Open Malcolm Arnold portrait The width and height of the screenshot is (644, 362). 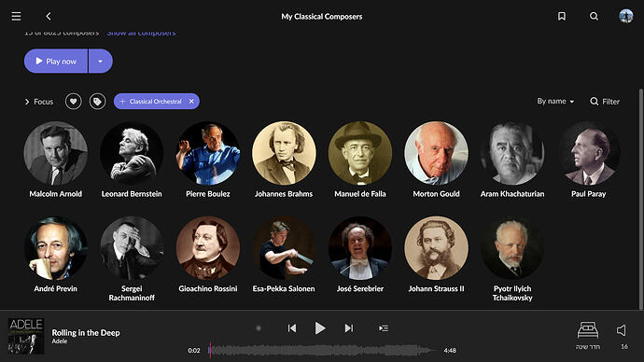point(55,153)
